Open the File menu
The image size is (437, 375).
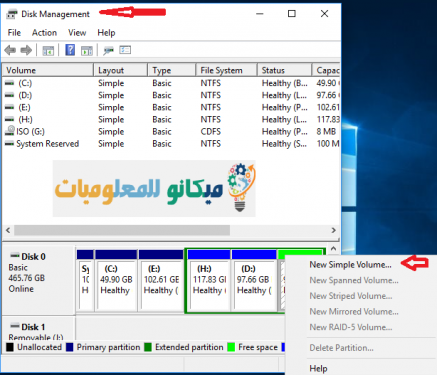14,33
